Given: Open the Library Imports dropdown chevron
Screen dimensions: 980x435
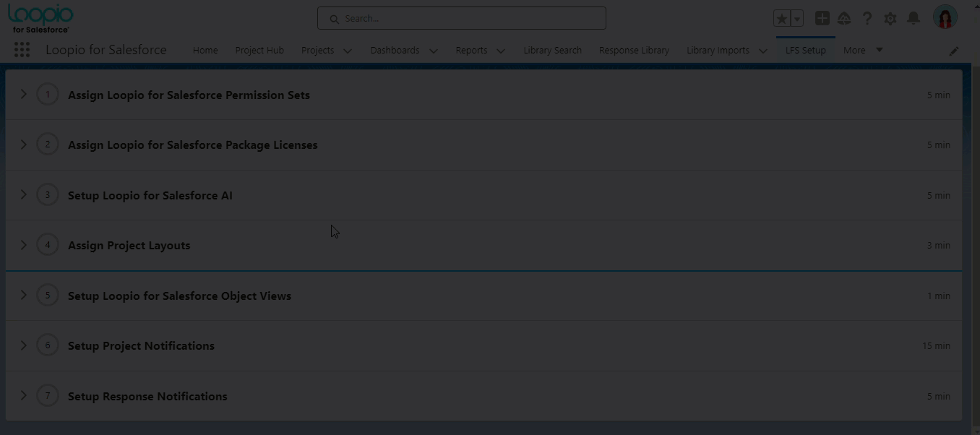Looking at the screenshot, I should coord(763,51).
